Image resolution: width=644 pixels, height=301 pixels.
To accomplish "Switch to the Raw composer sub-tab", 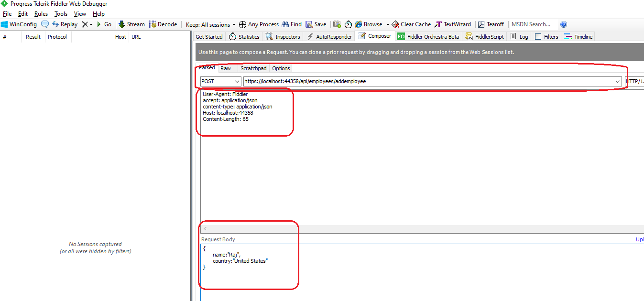I will (x=226, y=68).
